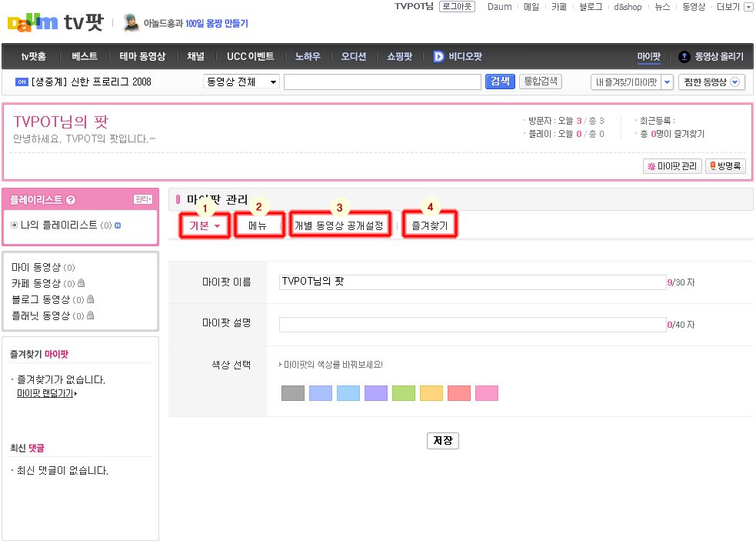Open the 기본 tab dropdown arrow

[218, 226]
